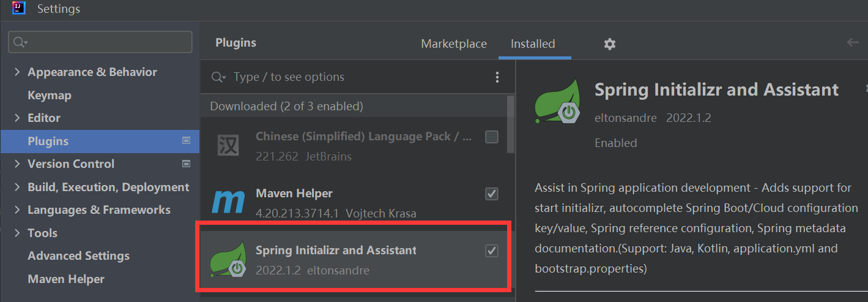
Task: Expand the Version Control node
Action: [17, 164]
